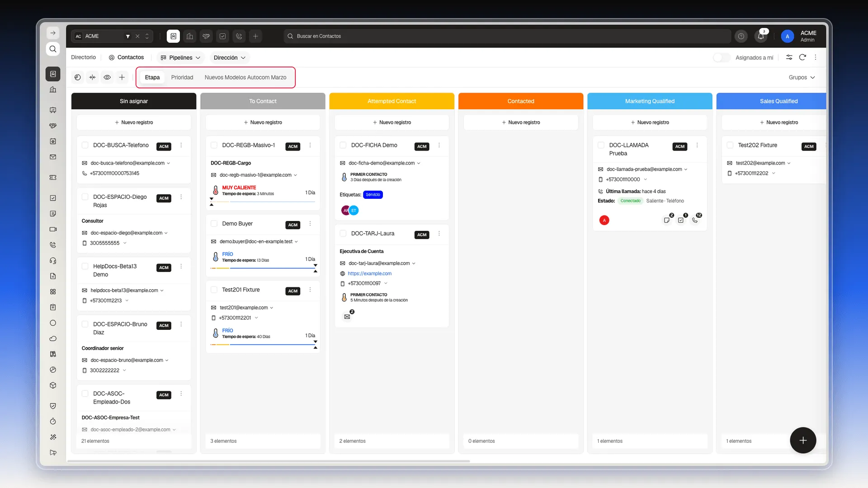Open the Nuevos Modelos Autocom Marzo tab

pos(245,77)
